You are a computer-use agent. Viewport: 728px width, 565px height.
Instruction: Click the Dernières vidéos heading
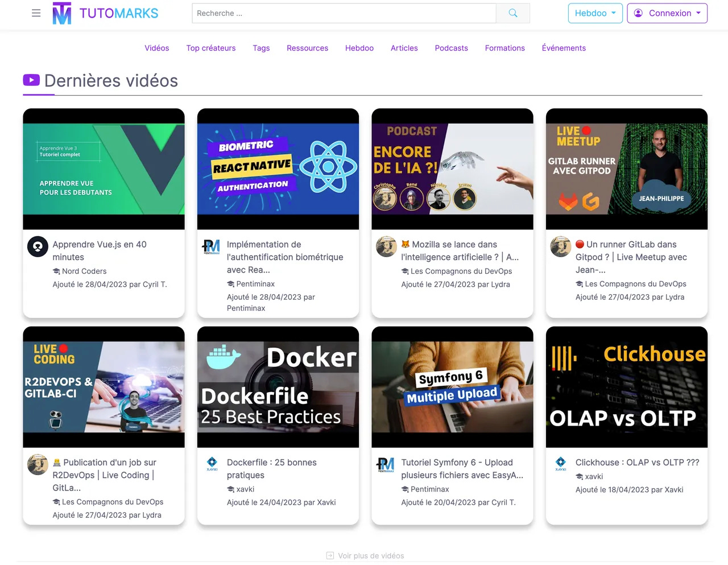click(x=111, y=81)
